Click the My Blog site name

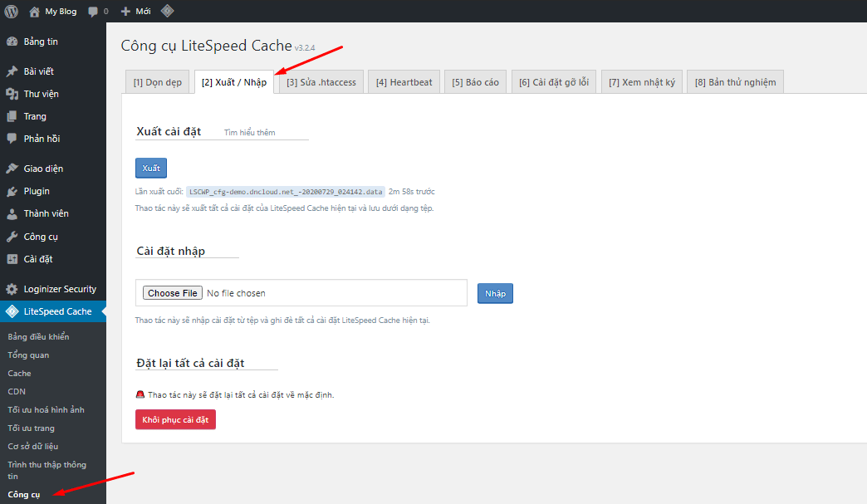[61, 12]
